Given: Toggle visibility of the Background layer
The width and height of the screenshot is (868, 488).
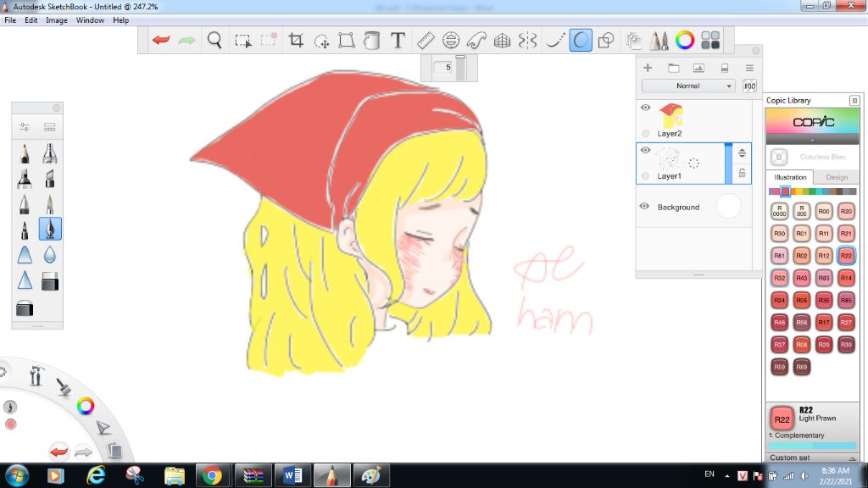Looking at the screenshot, I should point(644,207).
